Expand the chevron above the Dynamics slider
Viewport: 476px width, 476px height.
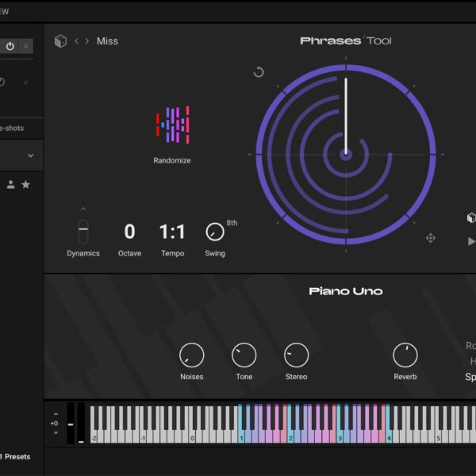coord(83,210)
